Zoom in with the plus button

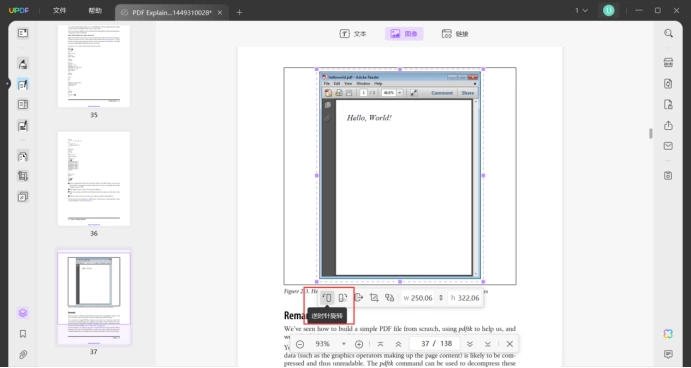click(x=359, y=344)
